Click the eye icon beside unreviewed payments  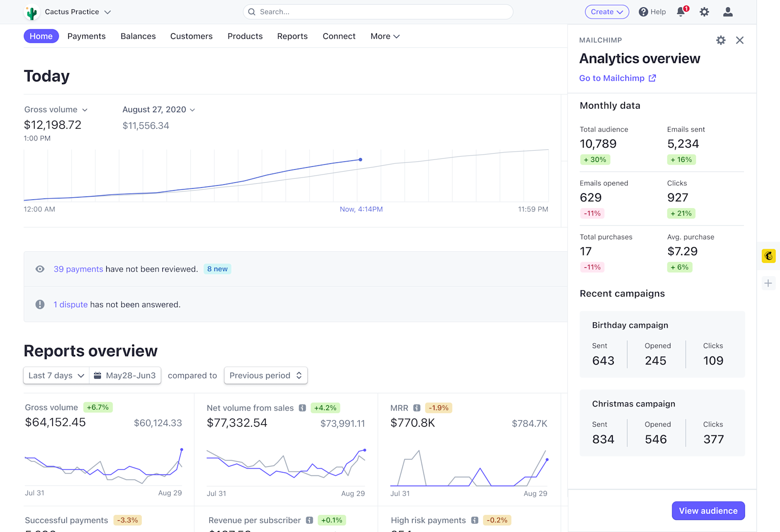coord(40,269)
